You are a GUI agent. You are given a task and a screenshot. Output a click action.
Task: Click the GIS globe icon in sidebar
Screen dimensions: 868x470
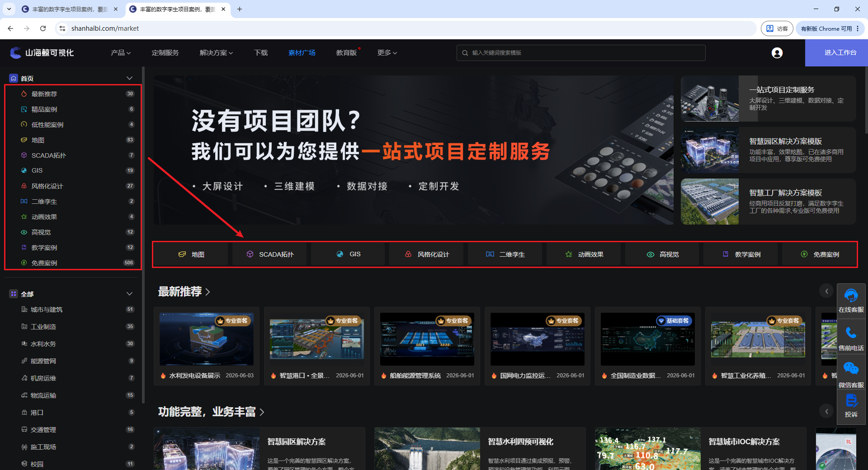[24, 171]
